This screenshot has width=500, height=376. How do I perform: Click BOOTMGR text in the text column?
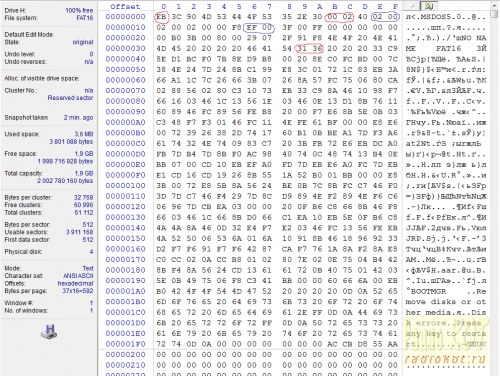(428, 291)
